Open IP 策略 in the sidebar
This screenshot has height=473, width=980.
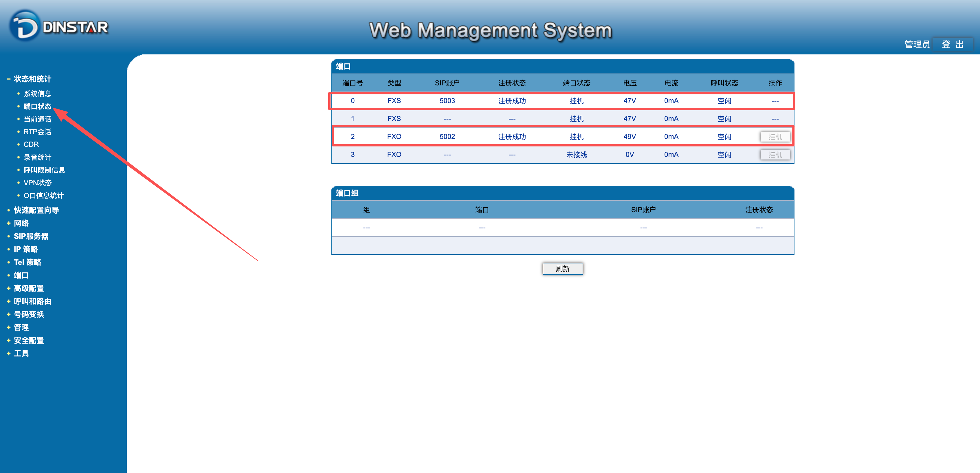pyautogui.click(x=26, y=249)
